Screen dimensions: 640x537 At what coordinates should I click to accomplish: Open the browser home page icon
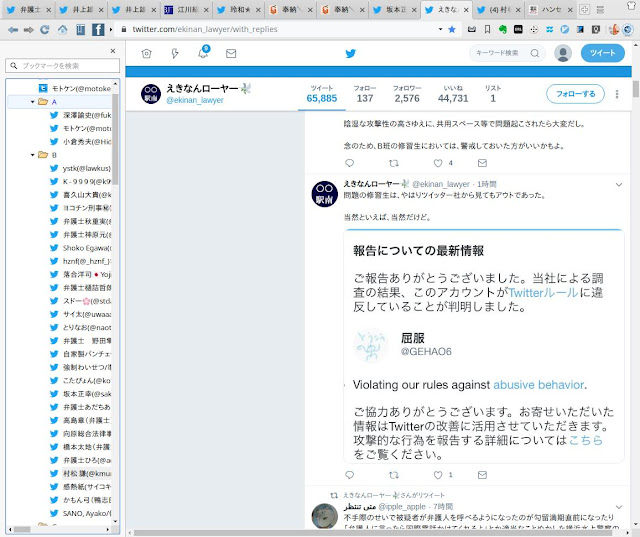(62, 29)
